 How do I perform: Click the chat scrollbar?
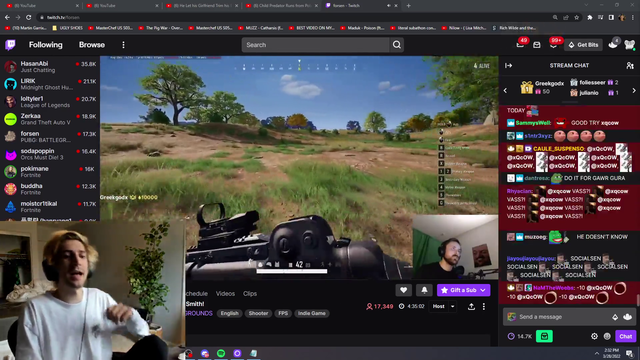(638, 300)
